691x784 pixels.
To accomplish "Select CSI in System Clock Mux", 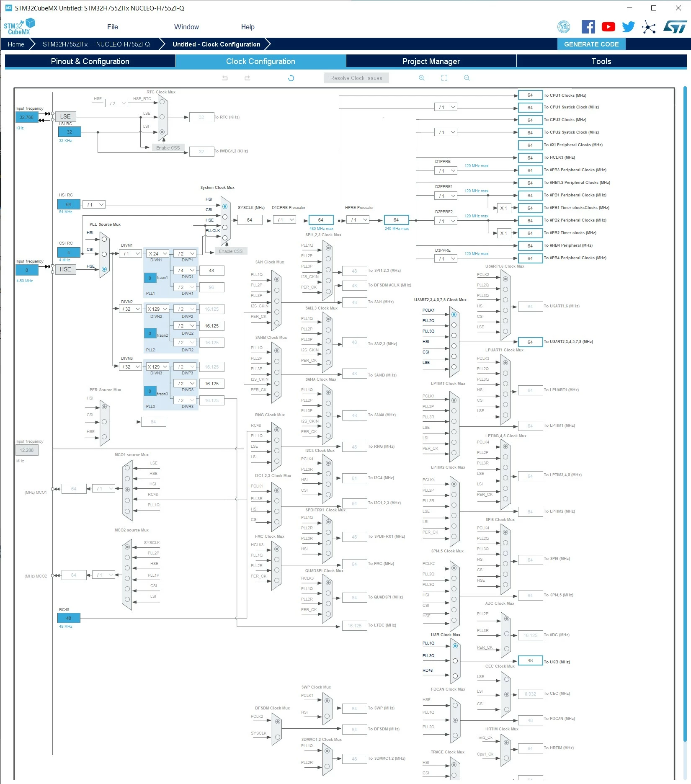I will coord(225,217).
